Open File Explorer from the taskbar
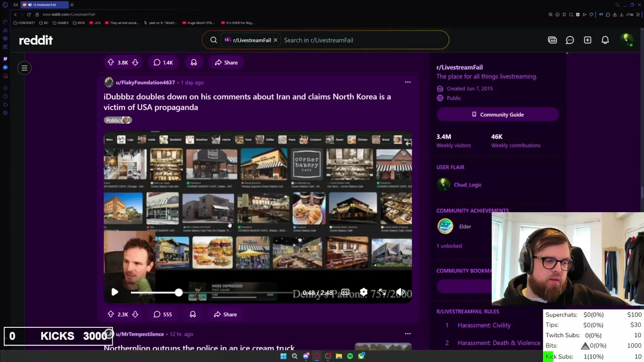Image resolution: width=644 pixels, height=362 pixels. click(x=339, y=356)
